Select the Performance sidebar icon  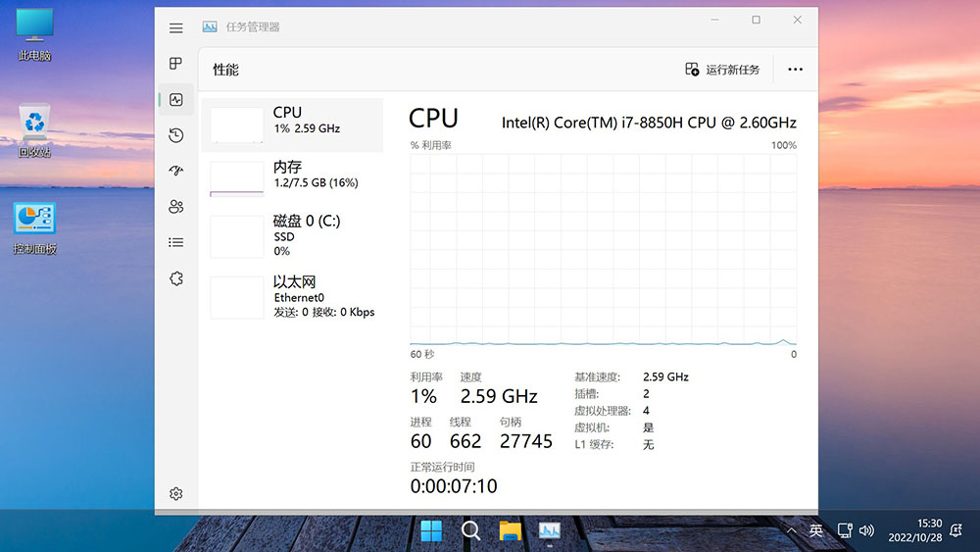(x=176, y=99)
